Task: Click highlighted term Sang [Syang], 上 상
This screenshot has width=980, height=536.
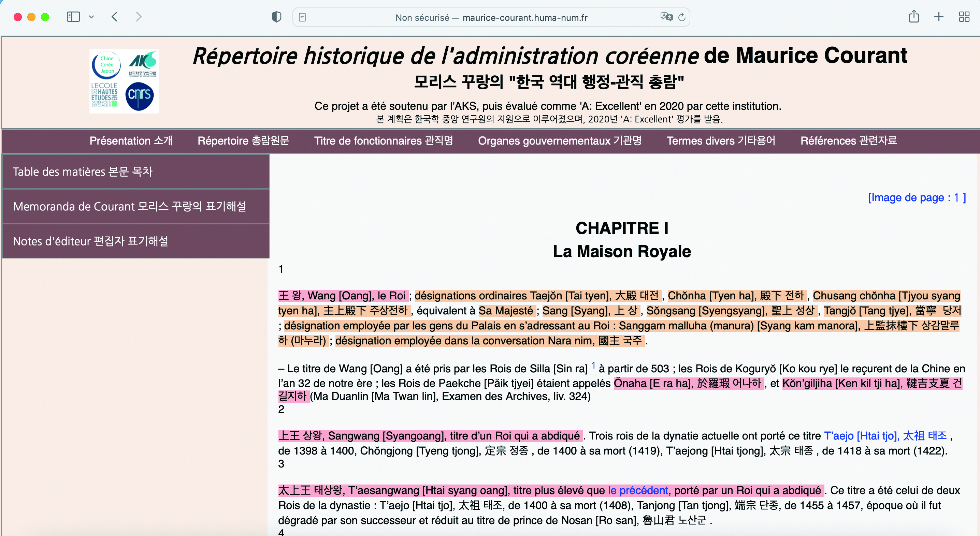Action: point(591,311)
